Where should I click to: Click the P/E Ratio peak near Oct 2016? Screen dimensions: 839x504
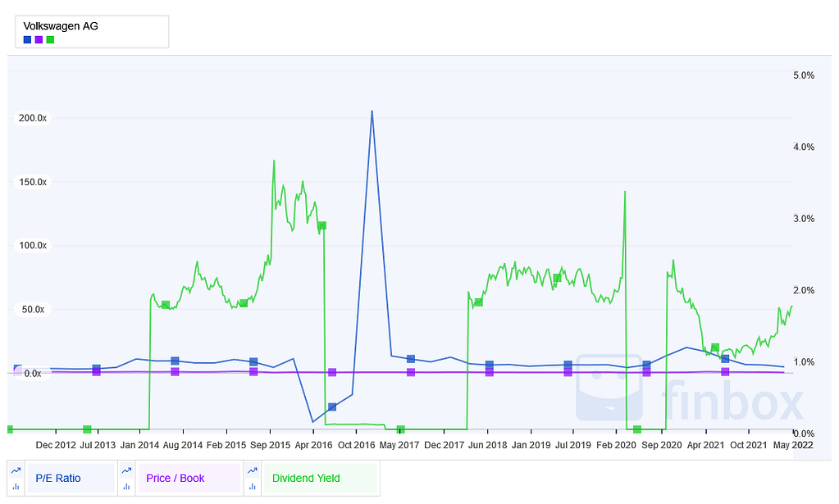pyautogui.click(x=372, y=111)
